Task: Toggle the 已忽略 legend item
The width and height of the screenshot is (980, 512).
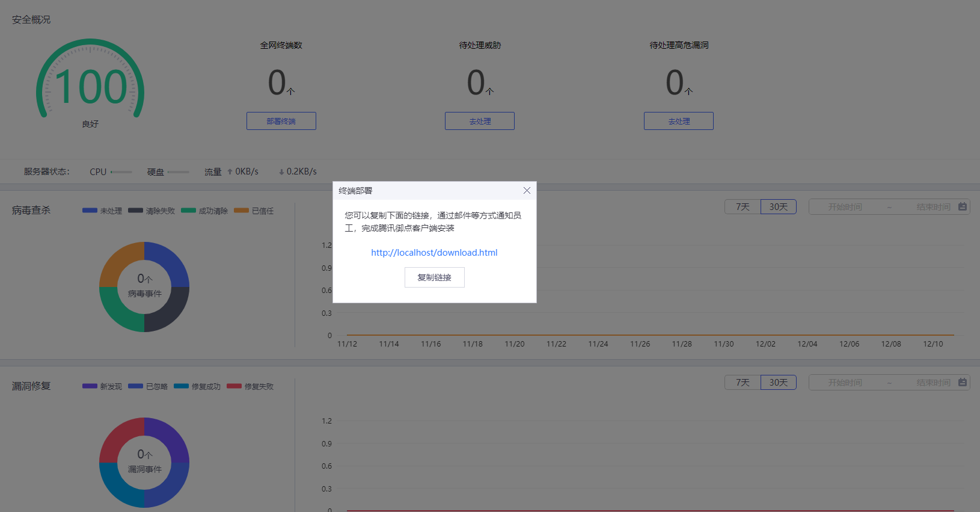Action: 148,386
